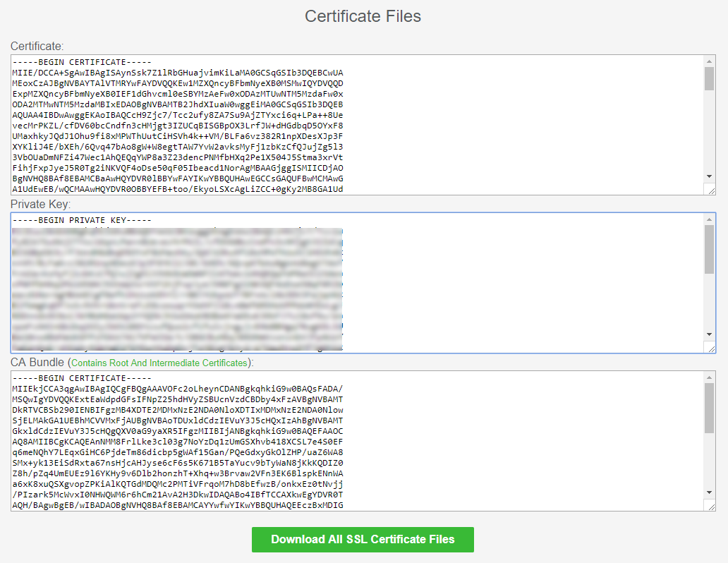Click the line starting 'FihjFxpJyeJ5R0Tg2iNKVQF4'
This screenshot has width=728, height=563.
[178, 168]
